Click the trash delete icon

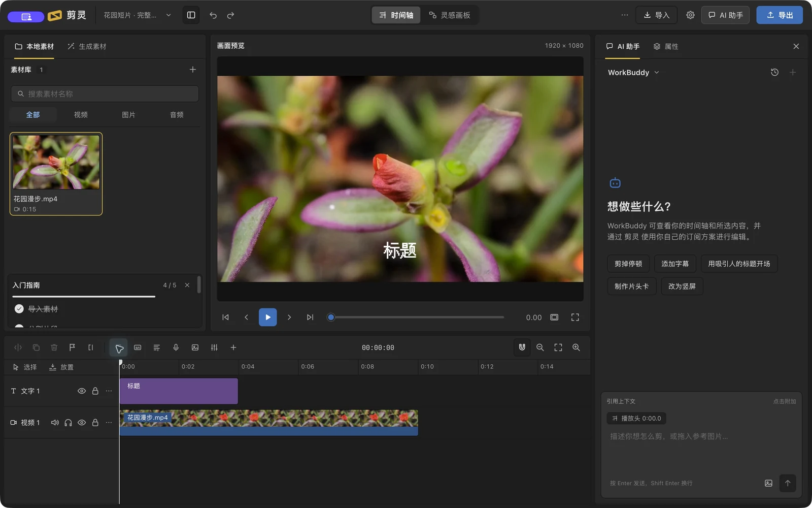click(54, 347)
